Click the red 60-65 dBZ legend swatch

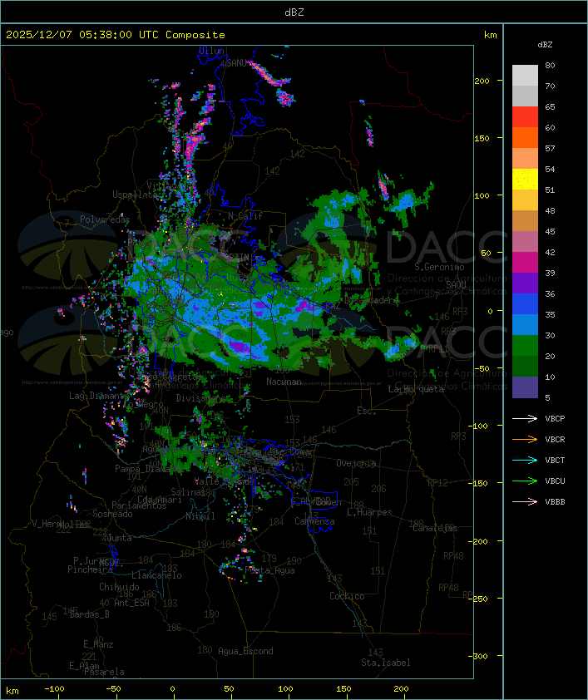[525, 117]
